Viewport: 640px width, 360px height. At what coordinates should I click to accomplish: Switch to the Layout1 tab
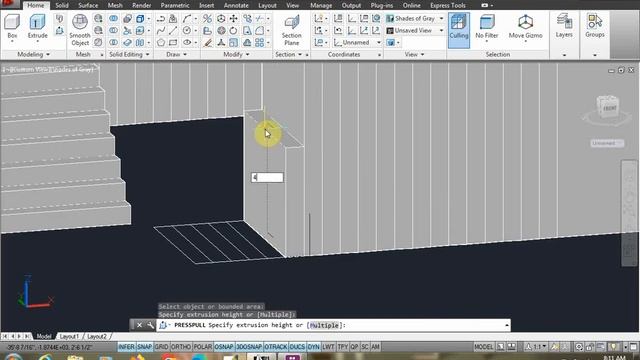coord(69,336)
